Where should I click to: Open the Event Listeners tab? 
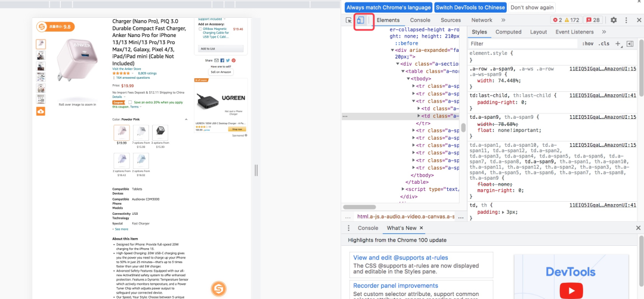pyautogui.click(x=575, y=32)
